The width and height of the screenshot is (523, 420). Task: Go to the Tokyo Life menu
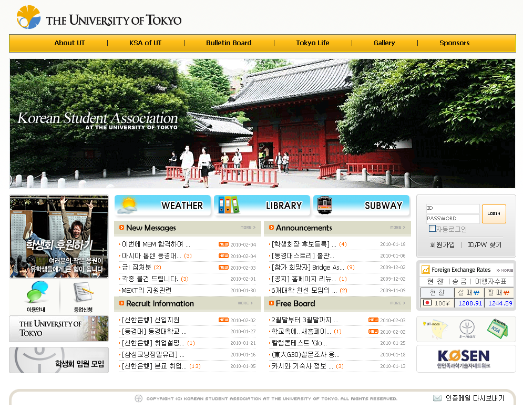pyautogui.click(x=313, y=43)
